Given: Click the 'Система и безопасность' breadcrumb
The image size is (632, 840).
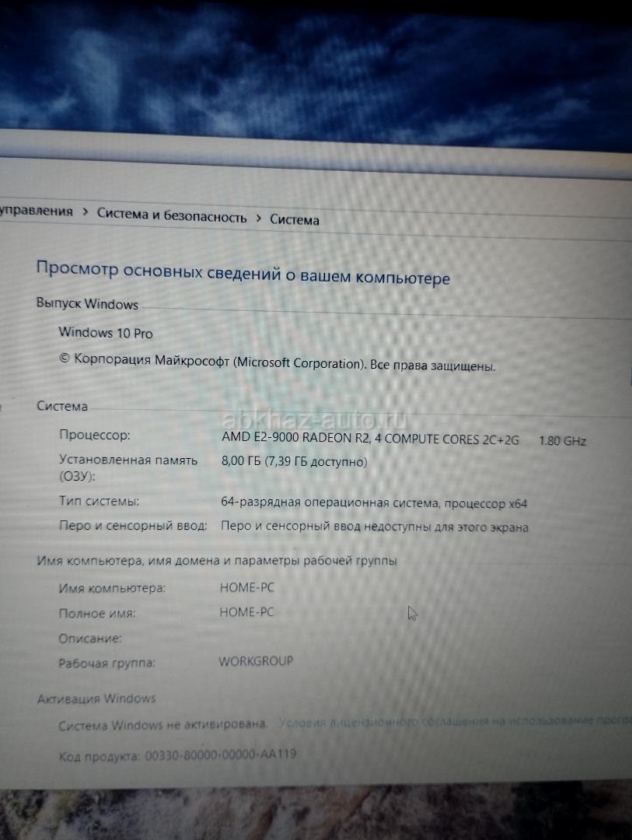Looking at the screenshot, I should click(171, 216).
